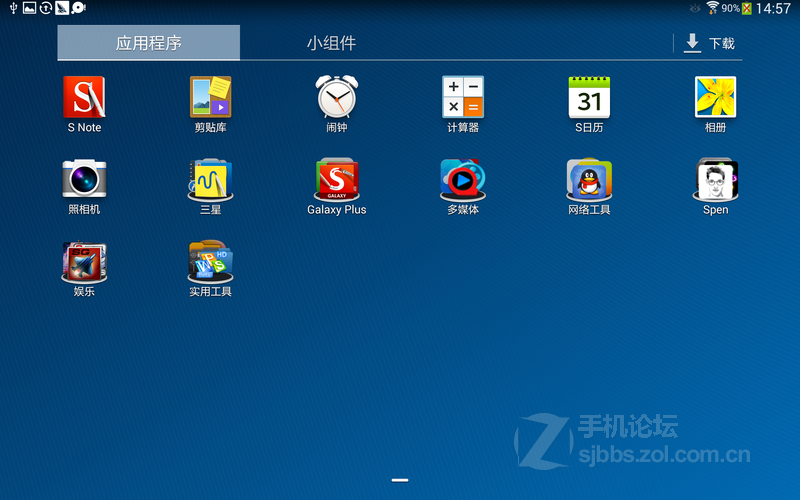Tap the circular up-arrow update icon
800x500 pixels.
click(45, 8)
